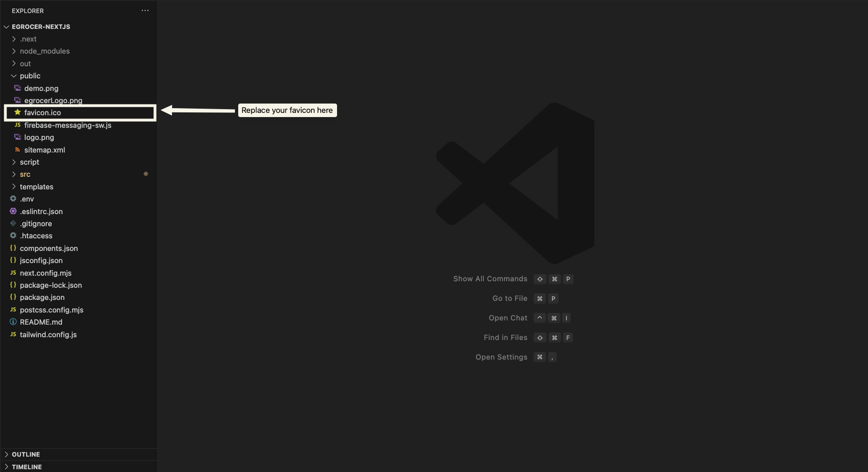Open logo.png file
Screen dimensions: 868x472
[x=39, y=137]
